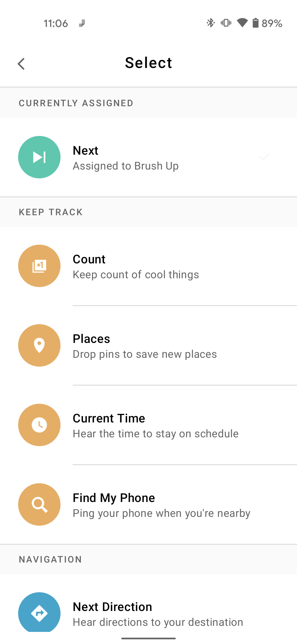
Task: Tap "Drop pins to save new places"
Action: tap(145, 354)
